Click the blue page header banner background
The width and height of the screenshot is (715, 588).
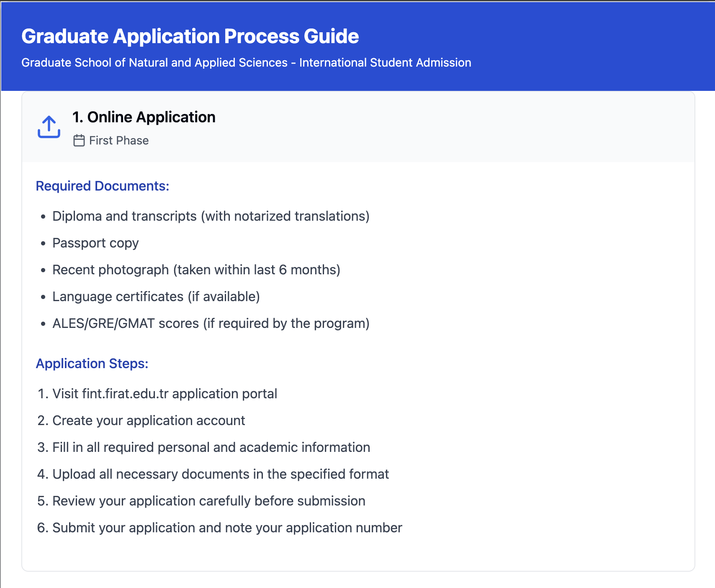pos(586,46)
